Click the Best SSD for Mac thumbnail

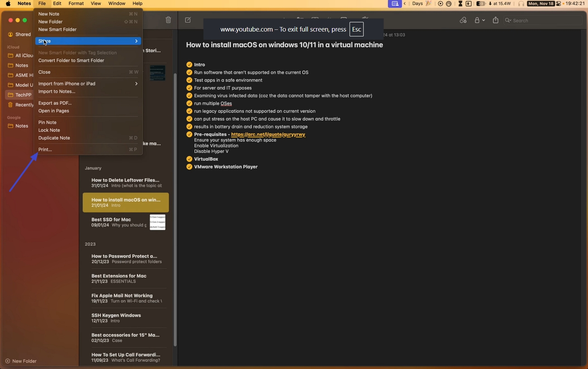[x=157, y=222]
